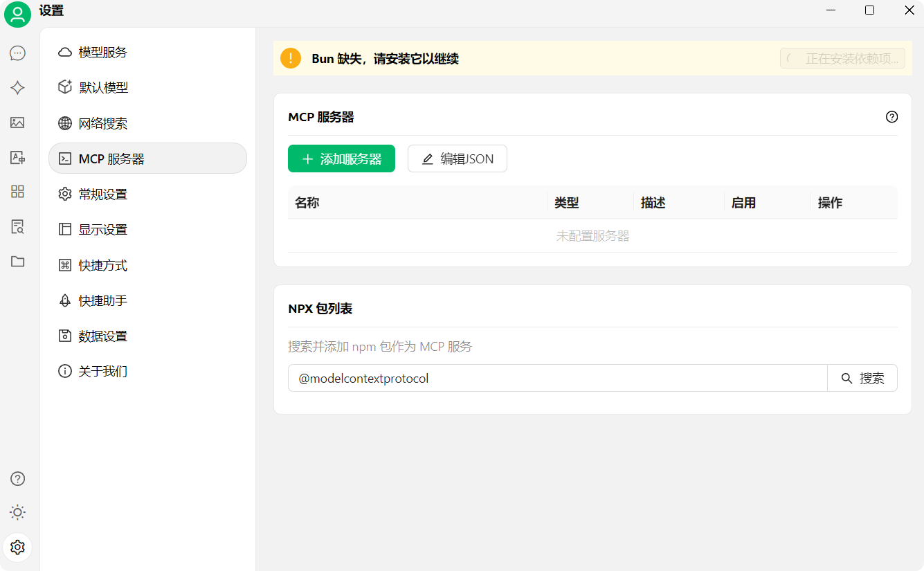Click the 搜索 button to search npm packages

coord(862,378)
